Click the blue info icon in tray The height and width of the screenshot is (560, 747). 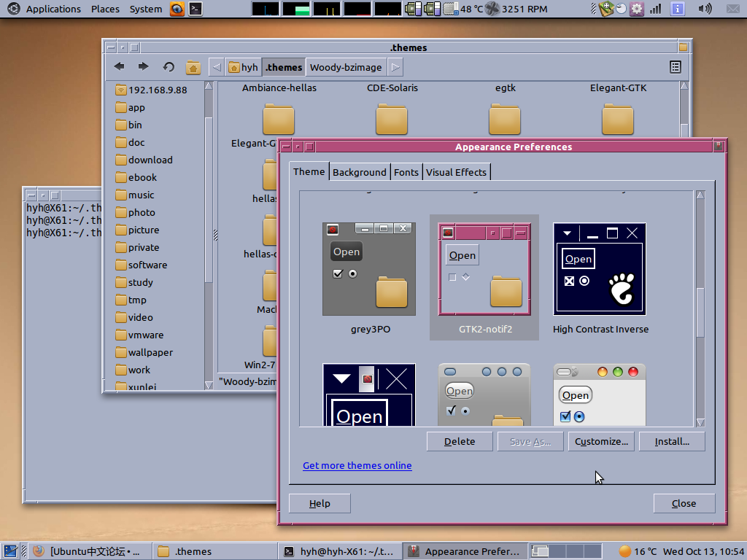click(x=677, y=9)
